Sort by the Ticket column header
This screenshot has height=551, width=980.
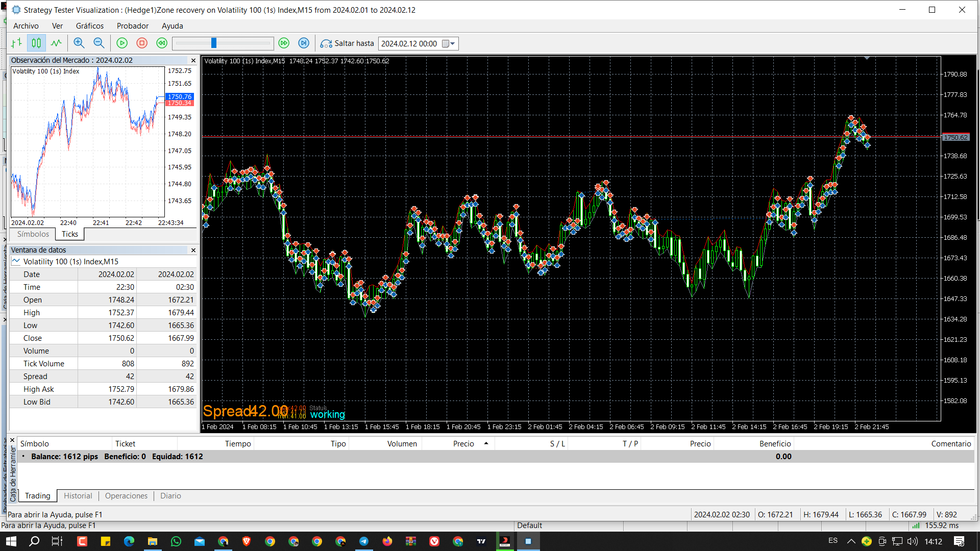click(x=144, y=444)
